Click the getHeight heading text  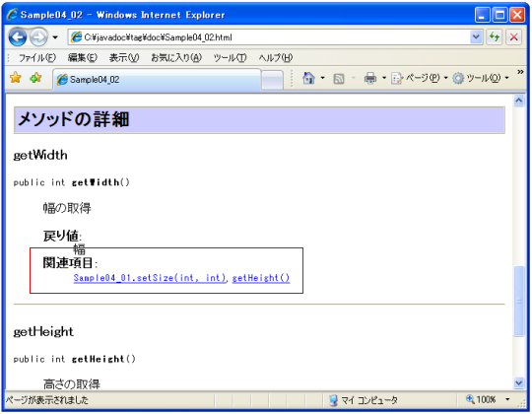coord(43,332)
